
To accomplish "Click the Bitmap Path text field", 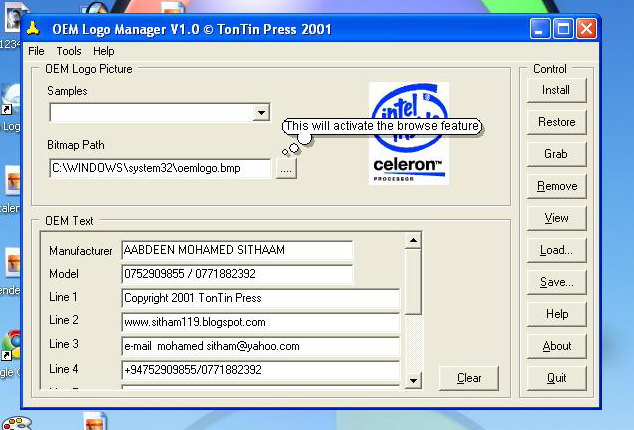I will coord(160,168).
